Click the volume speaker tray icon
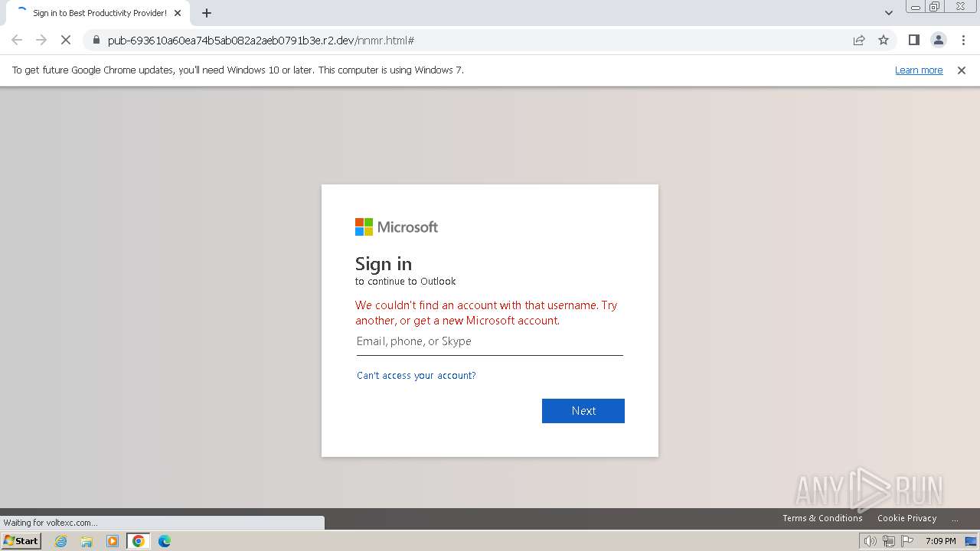The height and width of the screenshot is (551, 980). coord(870,541)
